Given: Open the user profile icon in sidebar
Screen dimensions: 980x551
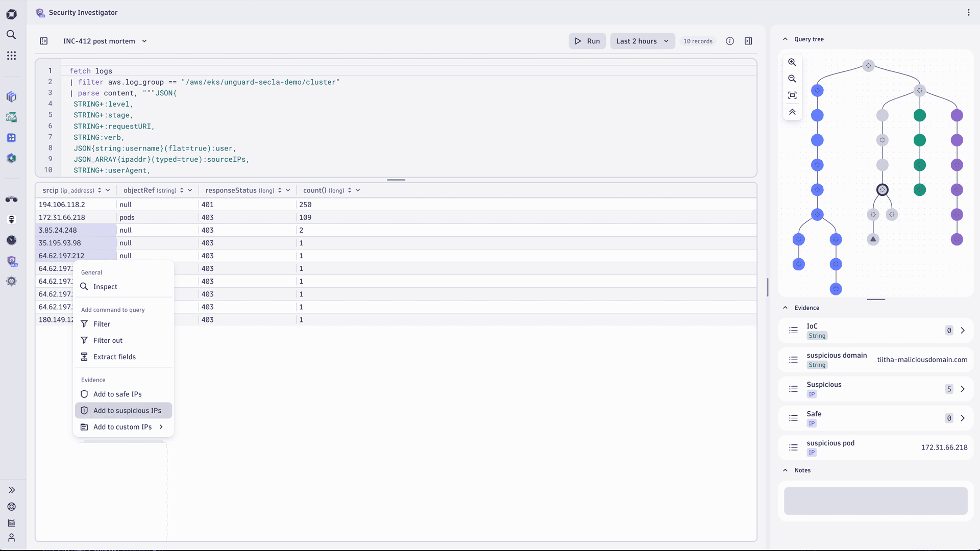Looking at the screenshot, I should pyautogui.click(x=11, y=538).
